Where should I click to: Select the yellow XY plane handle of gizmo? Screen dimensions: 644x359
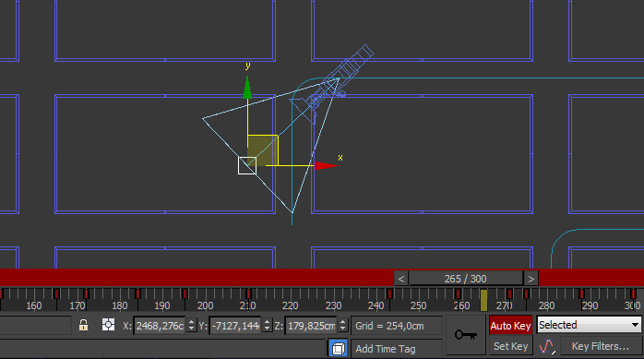pos(263,150)
